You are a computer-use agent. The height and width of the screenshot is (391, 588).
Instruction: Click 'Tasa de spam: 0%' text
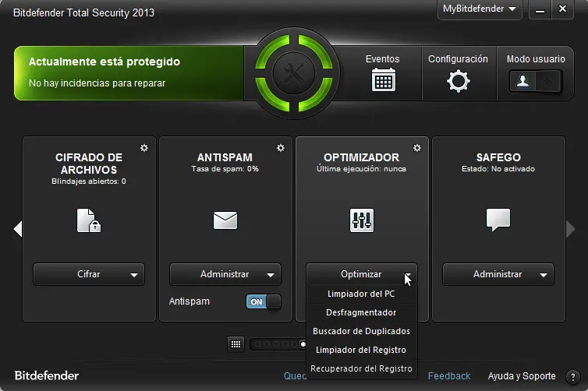(x=225, y=169)
